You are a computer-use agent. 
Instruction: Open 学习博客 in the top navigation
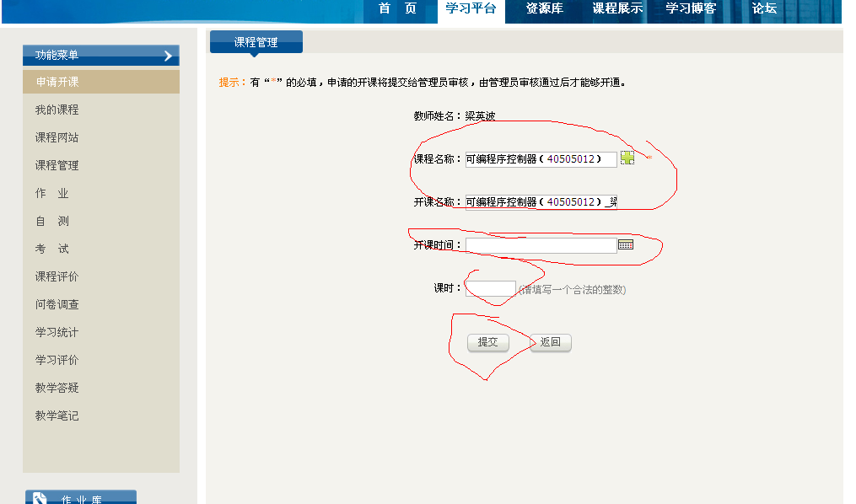[691, 9]
